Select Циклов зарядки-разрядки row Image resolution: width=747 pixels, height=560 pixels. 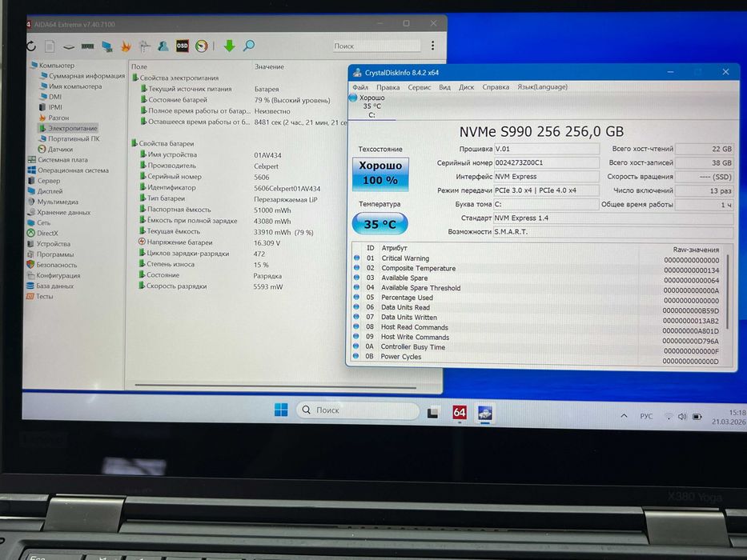[x=241, y=254]
